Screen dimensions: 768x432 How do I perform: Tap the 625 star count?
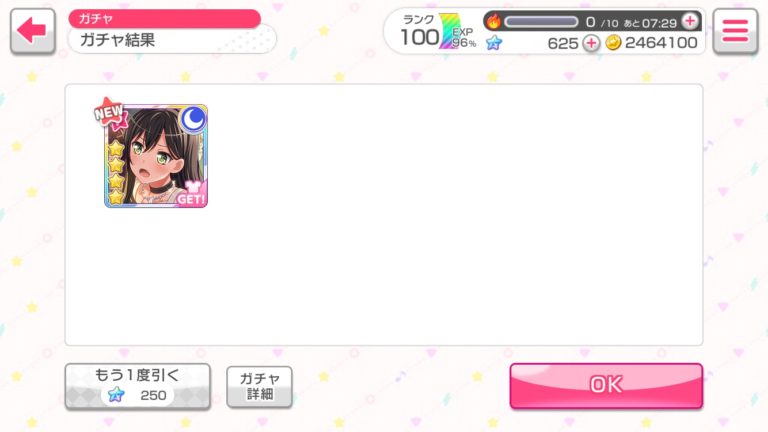click(563, 43)
